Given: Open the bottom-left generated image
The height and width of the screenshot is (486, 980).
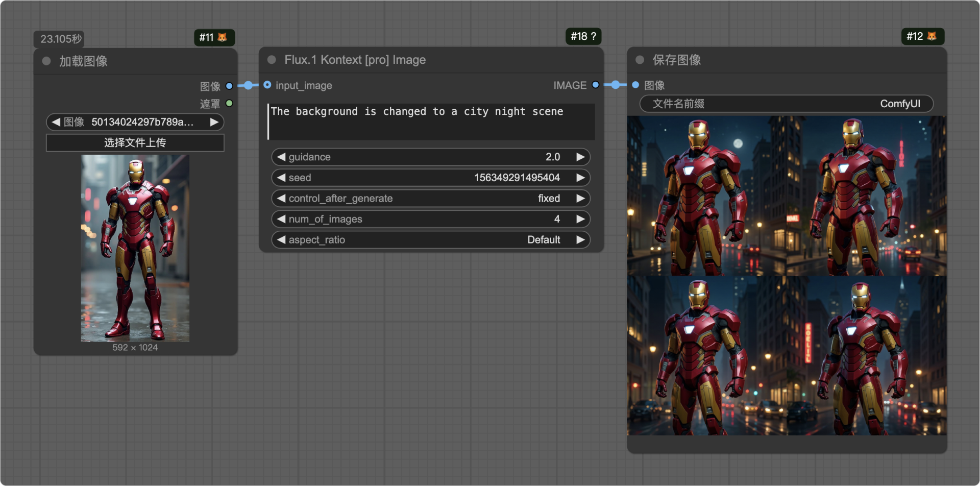Looking at the screenshot, I should (707, 355).
